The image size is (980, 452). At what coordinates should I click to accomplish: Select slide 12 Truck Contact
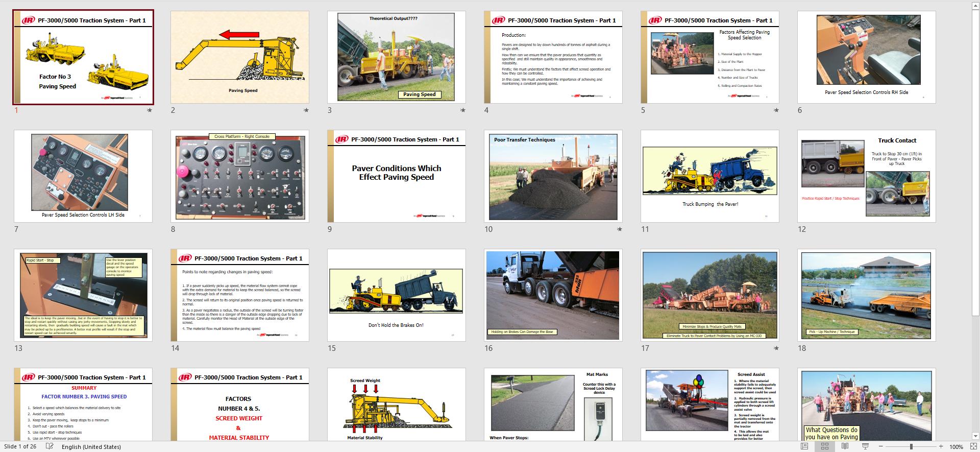pos(867,176)
